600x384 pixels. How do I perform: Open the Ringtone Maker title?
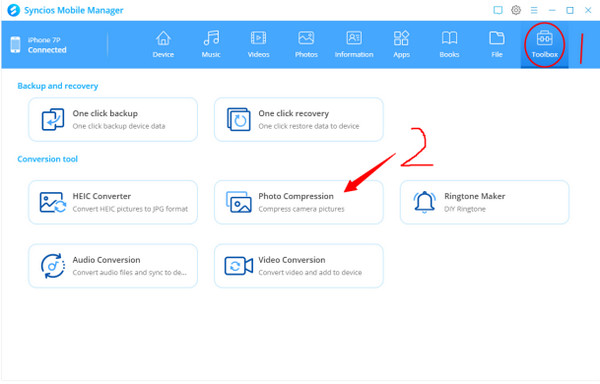(x=474, y=196)
